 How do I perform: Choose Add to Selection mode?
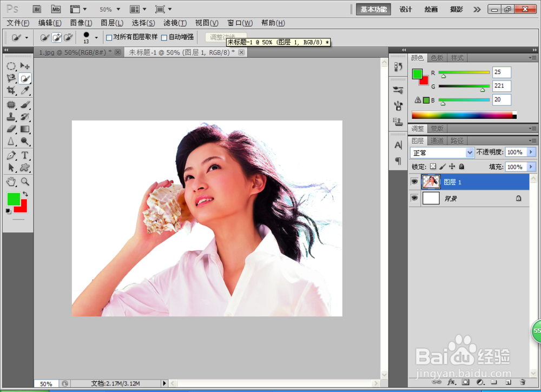[x=57, y=37]
